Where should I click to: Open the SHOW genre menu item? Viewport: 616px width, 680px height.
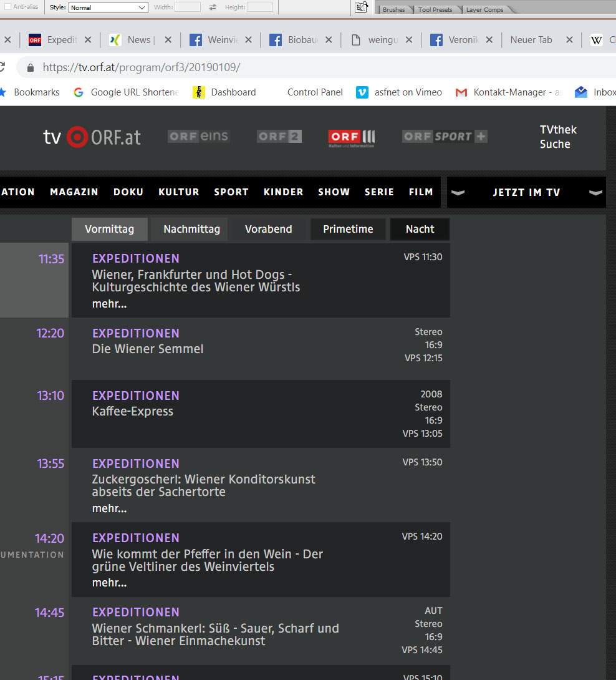[x=334, y=192]
